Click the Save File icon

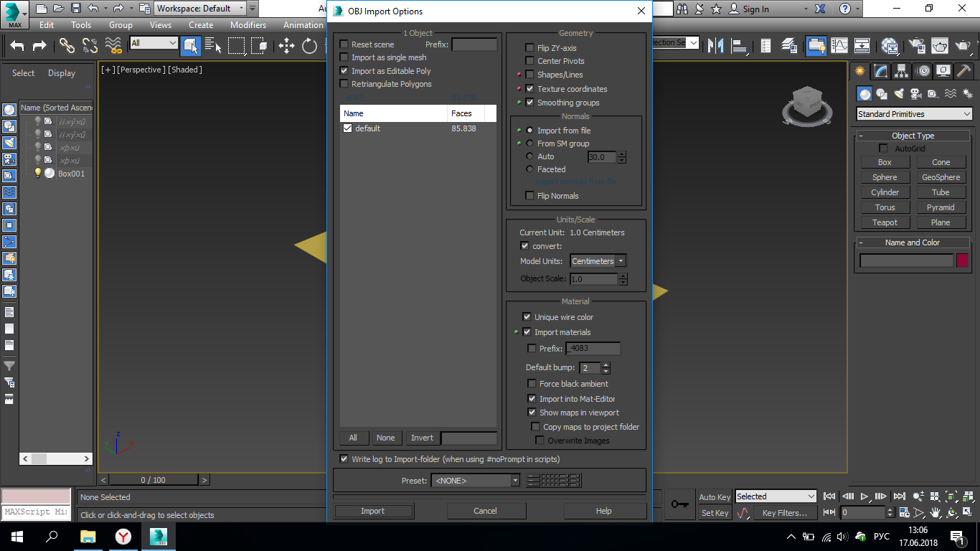(x=75, y=9)
